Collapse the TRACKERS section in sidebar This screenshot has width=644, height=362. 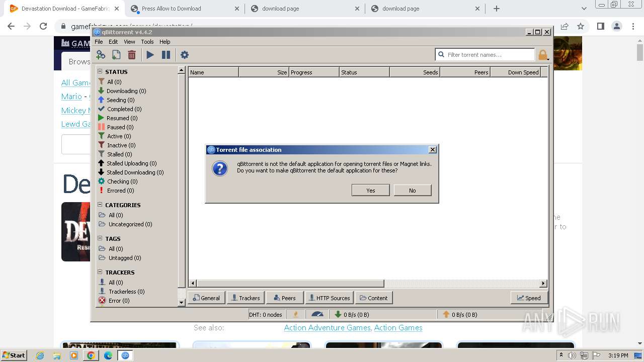(x=100, y=272)
